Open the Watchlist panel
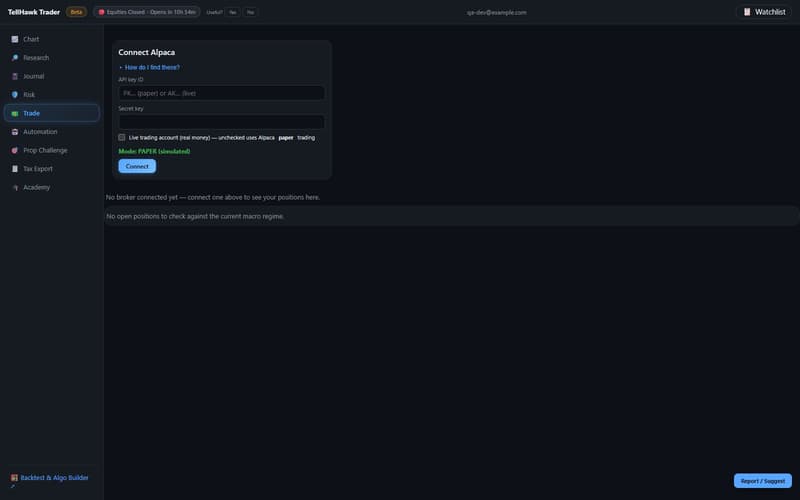The image size is (800, 500). [x=764, y=12]
